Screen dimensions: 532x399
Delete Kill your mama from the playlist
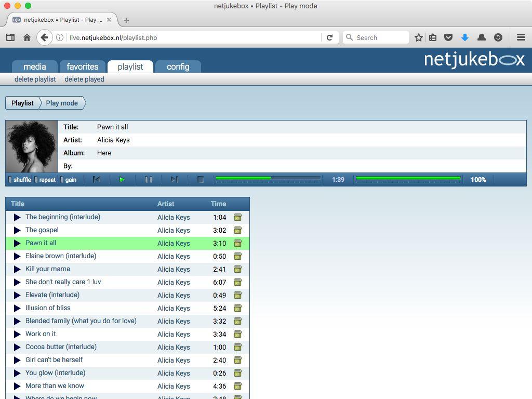[x=238, y=270]
